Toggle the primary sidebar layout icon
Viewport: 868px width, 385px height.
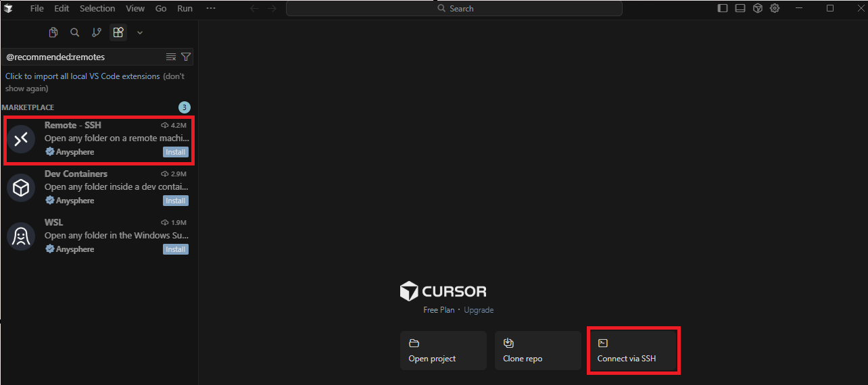[723, 8]
